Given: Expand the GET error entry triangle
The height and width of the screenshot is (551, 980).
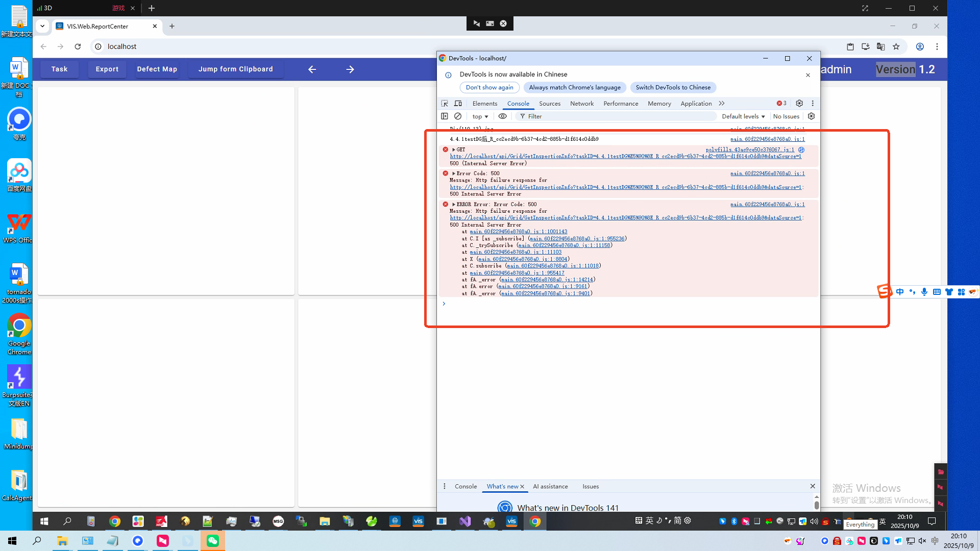Looking at the screenshot, I should pos(453,149).
